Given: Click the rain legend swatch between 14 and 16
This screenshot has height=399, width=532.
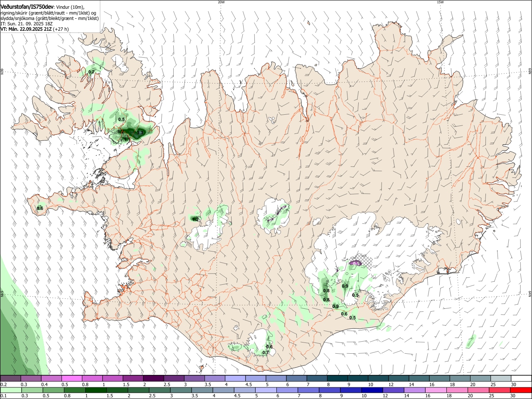Looking at the screenshot, I should pos(414,390).
